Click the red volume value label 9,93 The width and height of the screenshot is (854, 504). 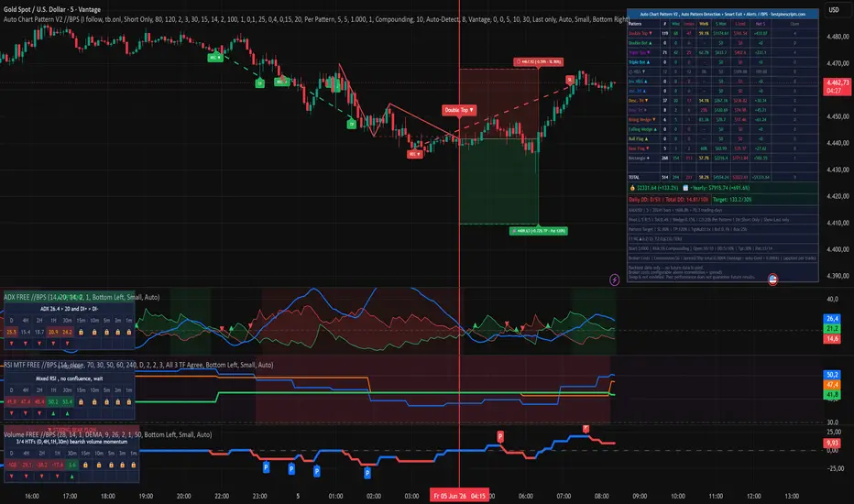(x=832, y=443)
